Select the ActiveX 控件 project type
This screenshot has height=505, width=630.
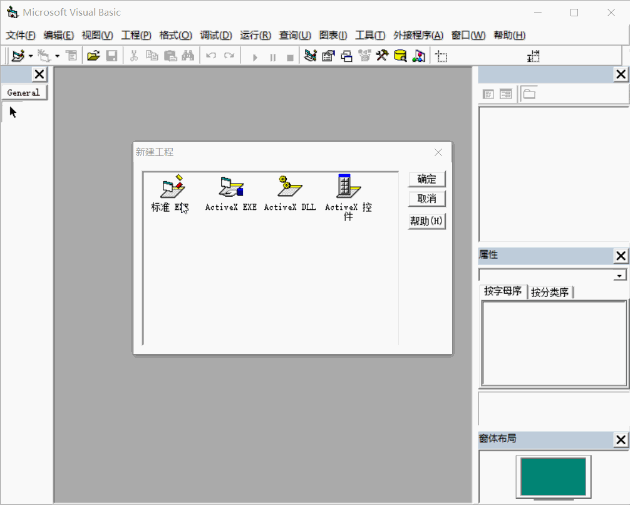tap(348, 198)
